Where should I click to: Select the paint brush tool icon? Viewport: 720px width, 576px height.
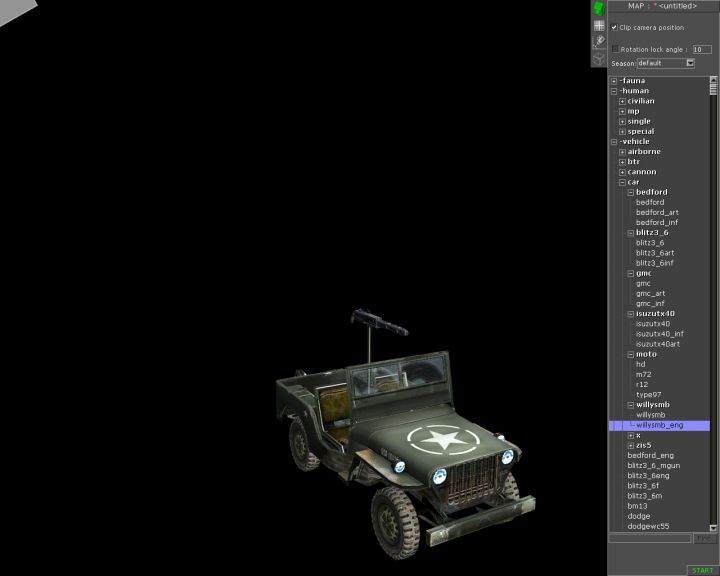pyautogui.click(x=599, y=41)
